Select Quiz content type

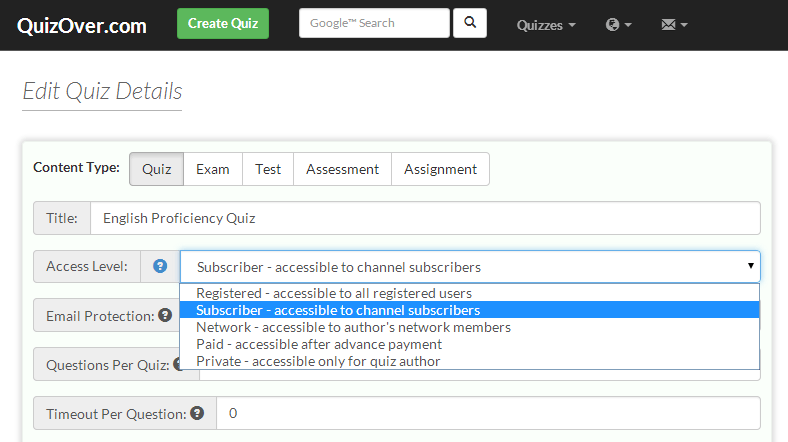[156, 169]
